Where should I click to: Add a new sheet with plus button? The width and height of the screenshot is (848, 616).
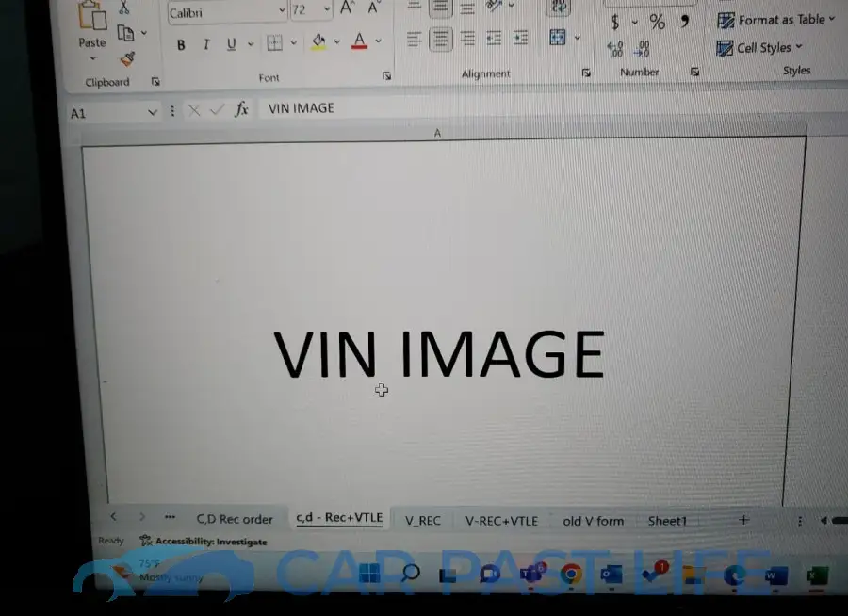[743, 520]
